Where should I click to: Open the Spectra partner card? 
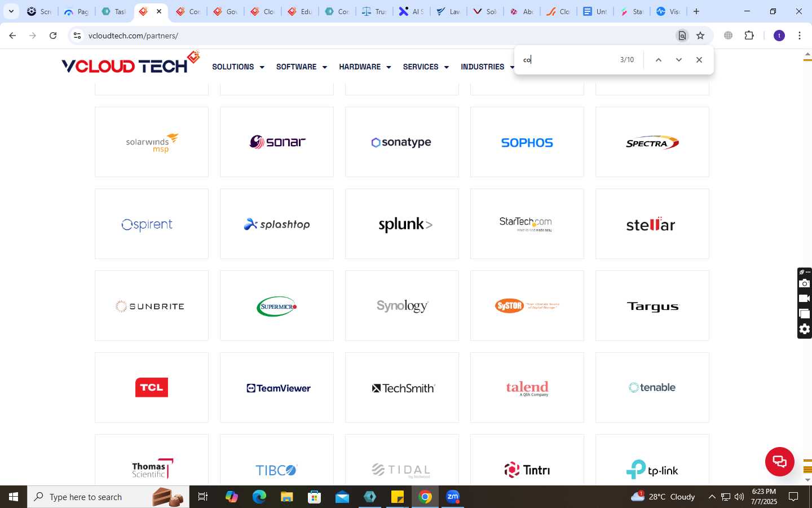tap(652, 142)
